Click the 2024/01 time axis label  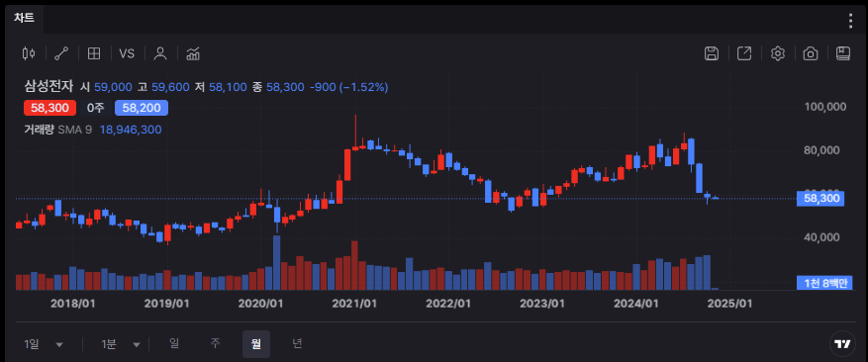point(636,304)
